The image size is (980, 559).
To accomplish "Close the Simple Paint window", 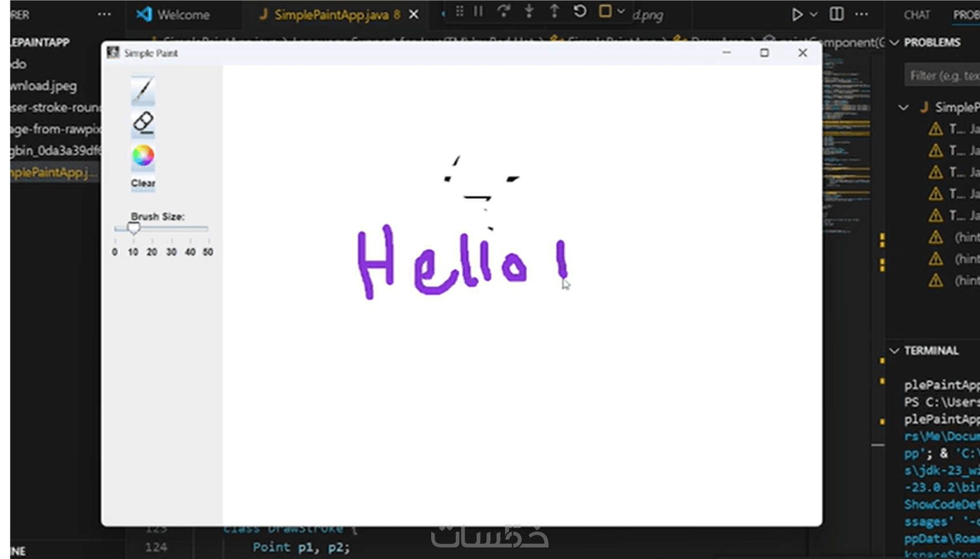I will pos(802,52).
